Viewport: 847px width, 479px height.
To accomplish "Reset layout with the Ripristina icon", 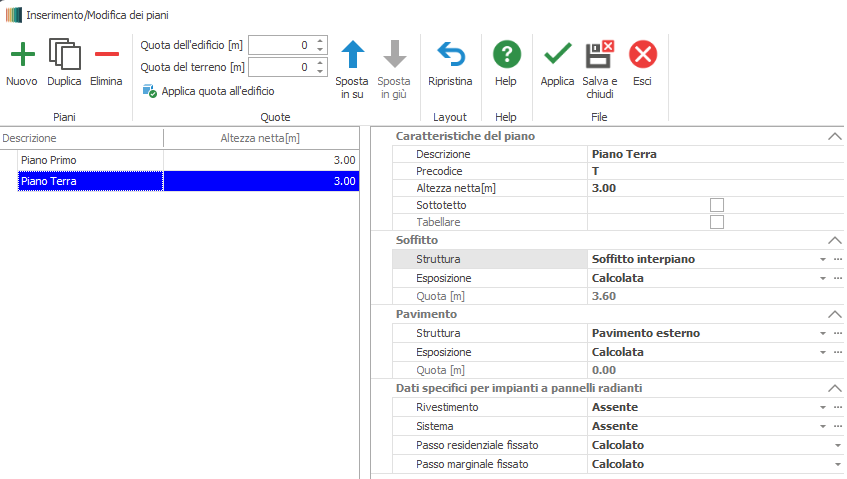I will point(450,54).
